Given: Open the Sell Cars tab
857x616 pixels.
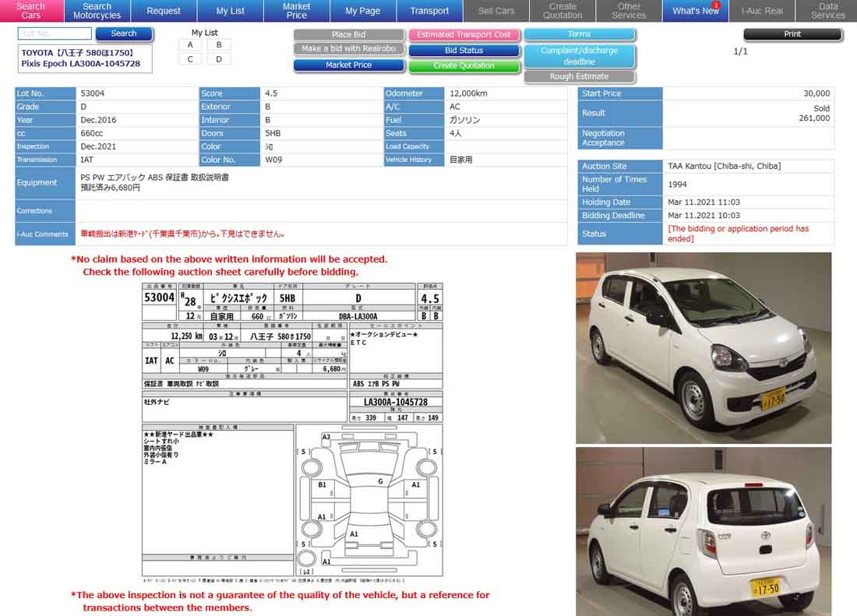Looking at the screenshot, I should click(496, 10).
